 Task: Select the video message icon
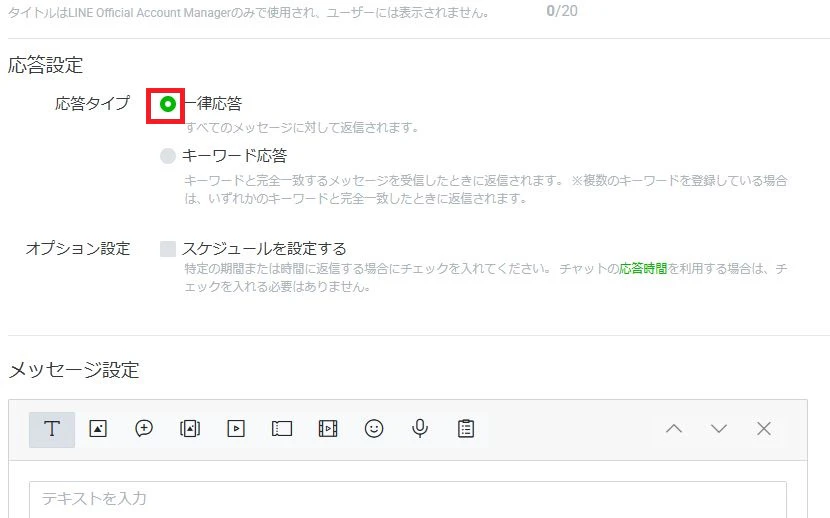pos(236,429)
